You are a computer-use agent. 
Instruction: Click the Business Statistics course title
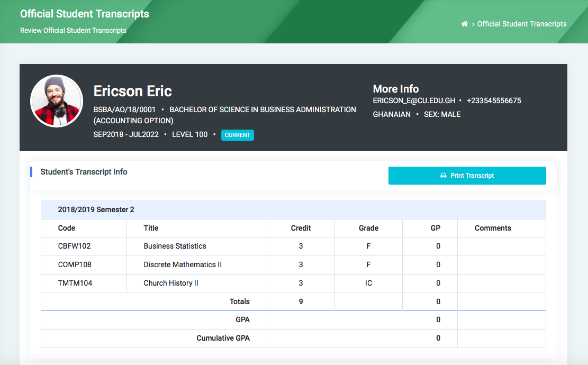(x=175, y=246)
